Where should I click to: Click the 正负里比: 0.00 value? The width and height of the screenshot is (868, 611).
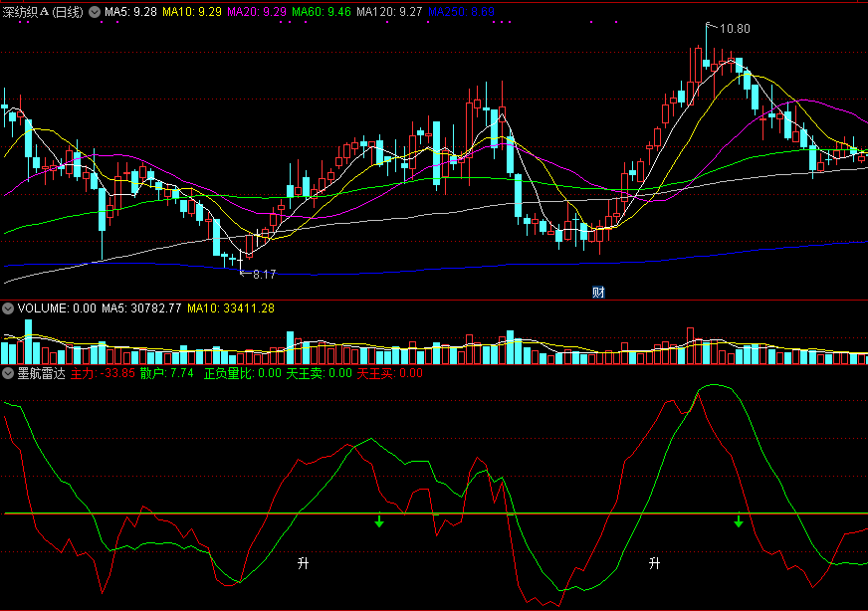243,373
